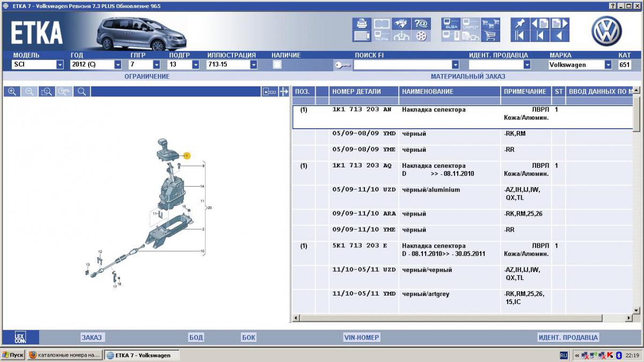
Task: Click the НАИМЕНОВАНИЕ column header
Action: pyautogui.click(x=450, y=92)
